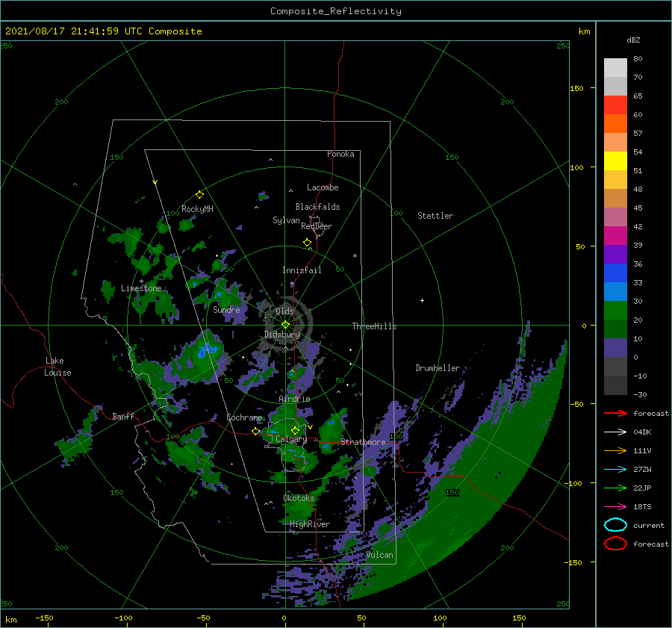Image resolution: width=672 pixels, height=628 pixels.
Task: Click the white plus marker east of ThreeHills
Action: (422, 300)
